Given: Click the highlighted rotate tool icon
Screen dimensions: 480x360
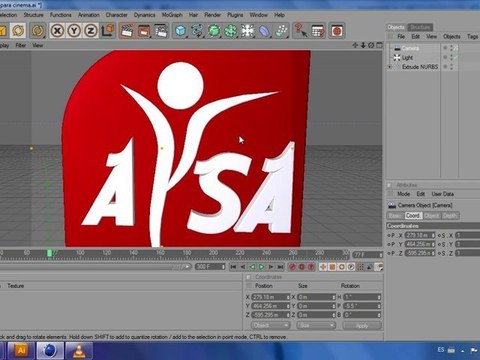Looking at the screenshot, I should tap(18, 31).
